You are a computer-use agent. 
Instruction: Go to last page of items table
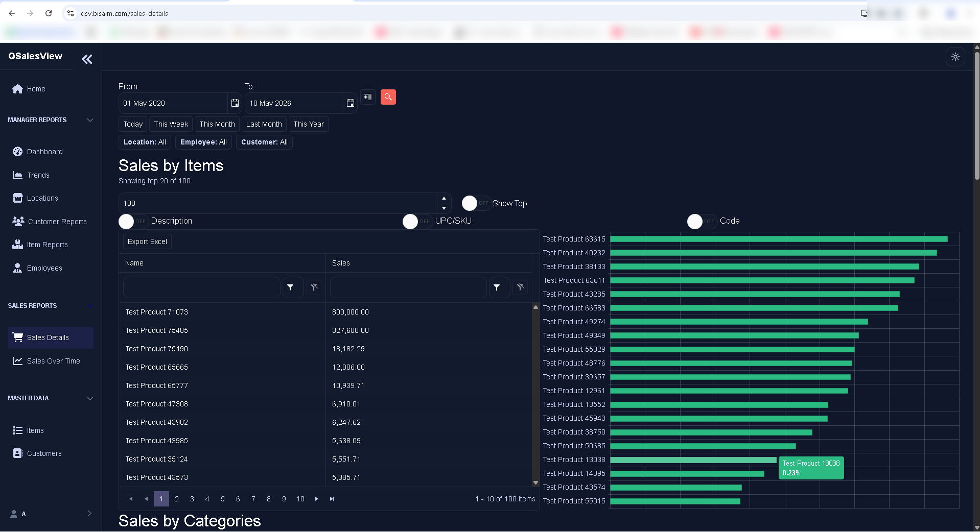[332, 499]
